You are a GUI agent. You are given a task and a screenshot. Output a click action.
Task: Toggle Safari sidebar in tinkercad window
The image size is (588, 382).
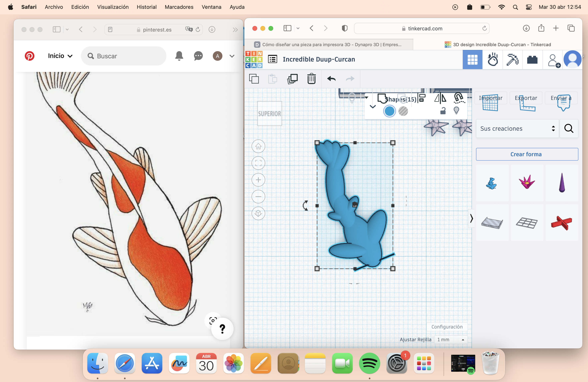287,28
